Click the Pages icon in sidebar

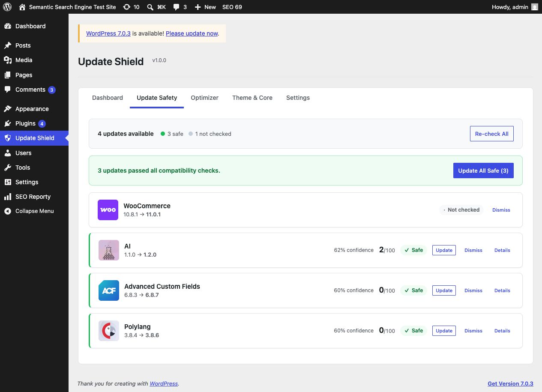pyautogui.click(x=8, y=75)
